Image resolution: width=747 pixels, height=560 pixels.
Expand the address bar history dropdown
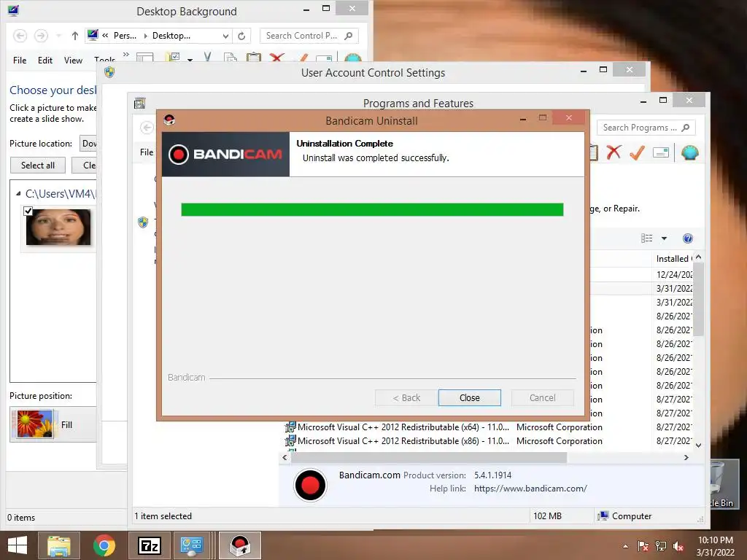226,36
